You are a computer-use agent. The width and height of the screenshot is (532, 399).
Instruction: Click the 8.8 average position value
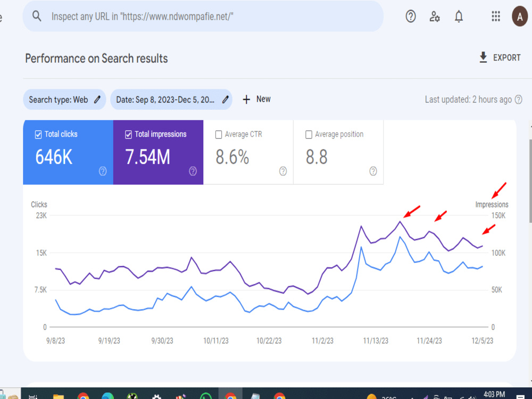click(x=317, y=157)
